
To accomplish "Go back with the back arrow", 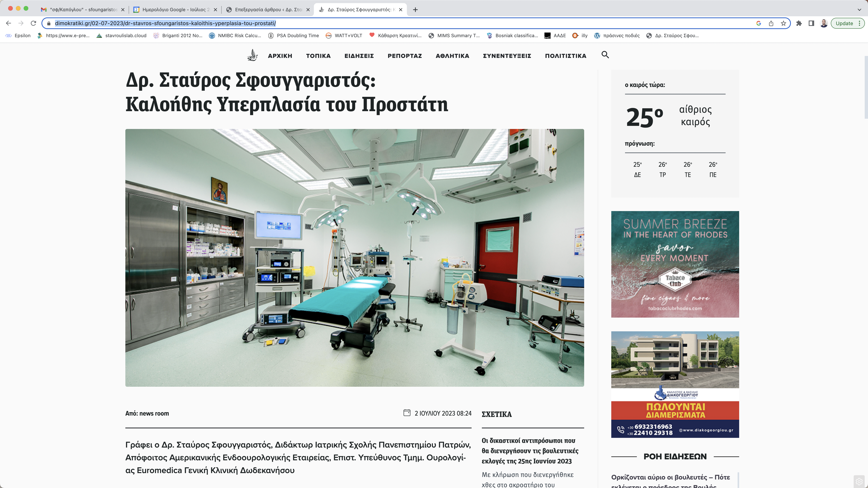I will (9, 23).
